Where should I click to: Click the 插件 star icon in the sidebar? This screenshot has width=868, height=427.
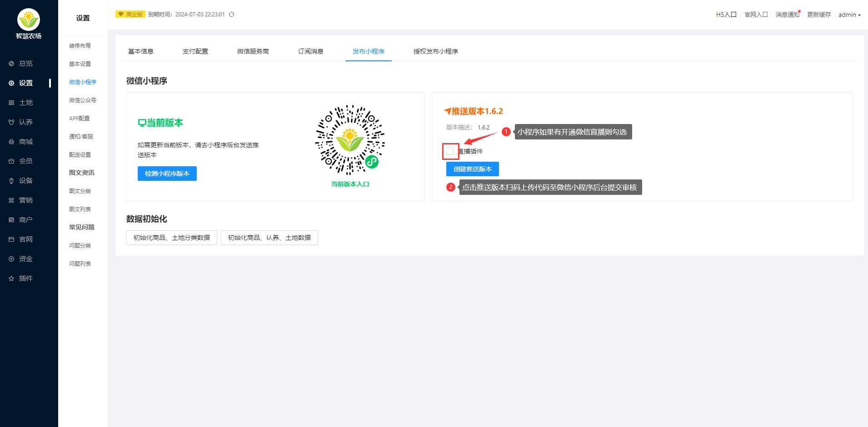click(11, 278)
